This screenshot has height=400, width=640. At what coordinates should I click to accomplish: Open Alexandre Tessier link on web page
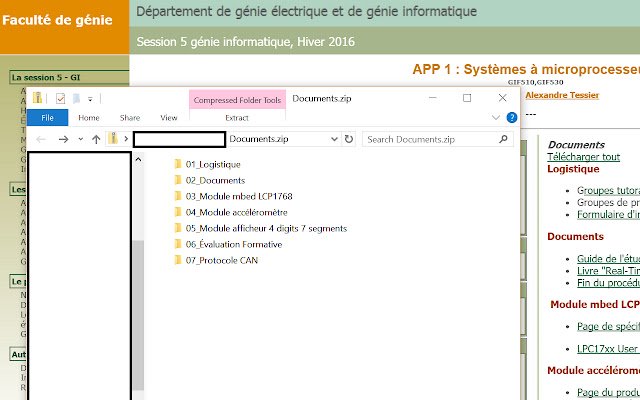562,95
